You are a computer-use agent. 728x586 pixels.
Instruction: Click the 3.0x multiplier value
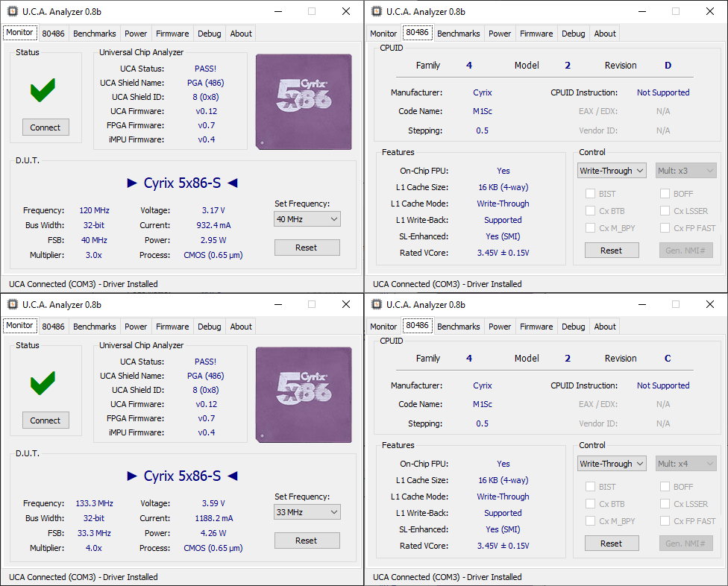point(94,255)
